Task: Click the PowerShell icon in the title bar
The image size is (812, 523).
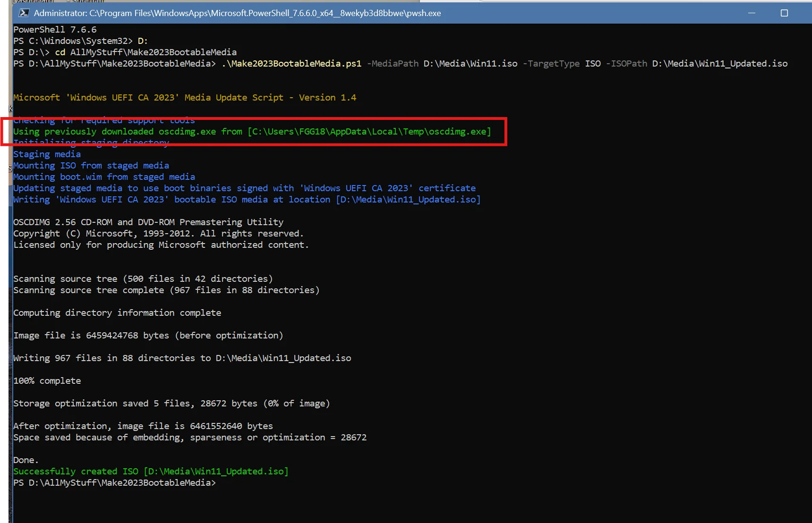Action: pyautogui.click(x=23, y=13)
